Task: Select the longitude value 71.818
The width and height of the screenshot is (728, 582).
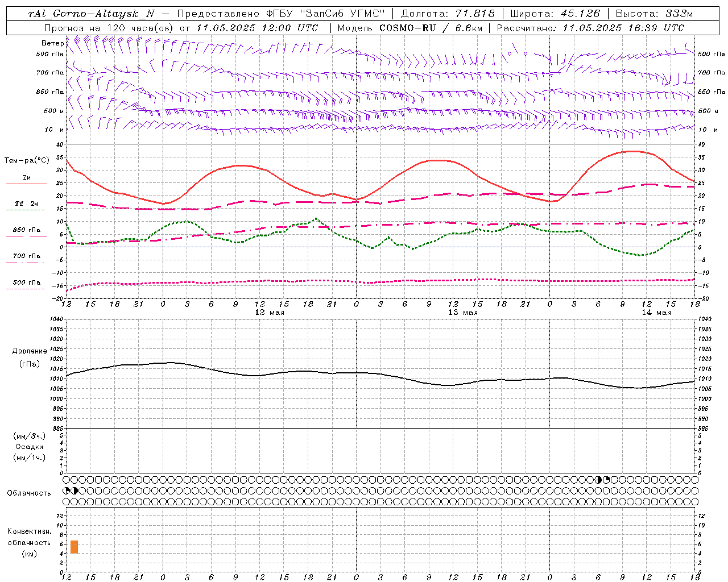Action: pyautogui.click(x=475, y=14)
